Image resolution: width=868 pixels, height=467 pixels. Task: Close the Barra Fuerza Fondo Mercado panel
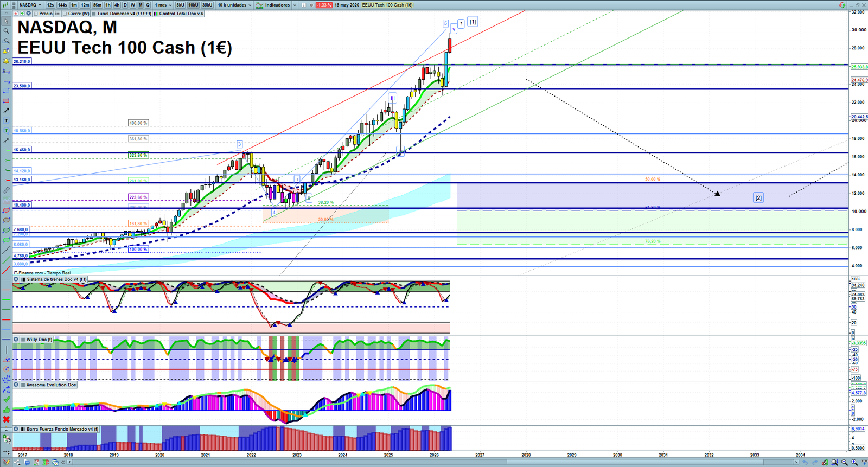point(16,429)
